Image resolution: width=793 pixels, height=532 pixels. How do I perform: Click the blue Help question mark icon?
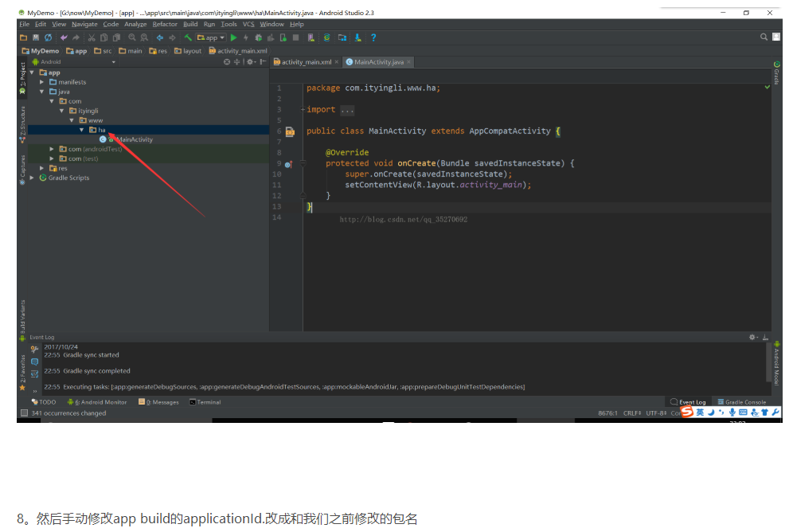(x=373, y=37)
